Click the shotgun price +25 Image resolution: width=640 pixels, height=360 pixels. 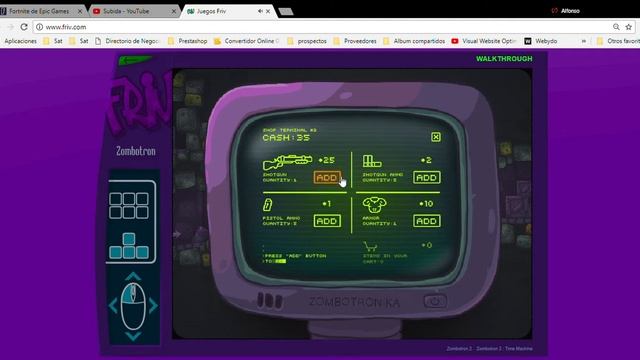[327, 160]
